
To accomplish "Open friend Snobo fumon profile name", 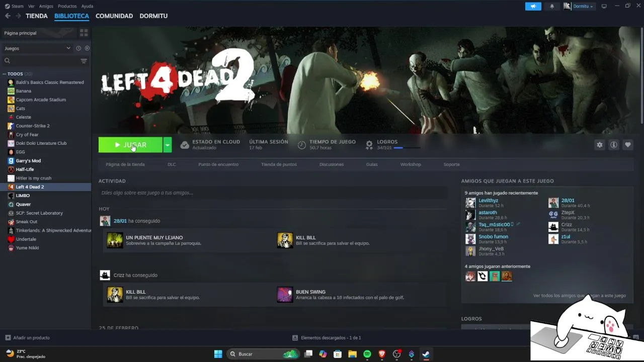I will point(493,237).
